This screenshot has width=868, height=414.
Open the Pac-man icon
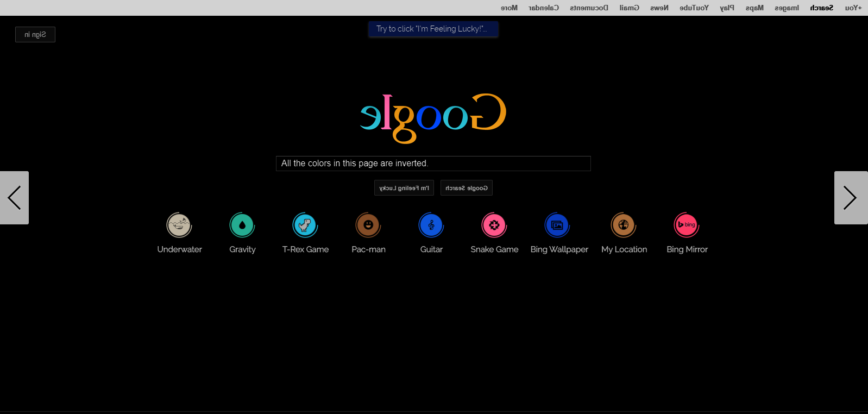pyautogui.click(x=368, y=225)
